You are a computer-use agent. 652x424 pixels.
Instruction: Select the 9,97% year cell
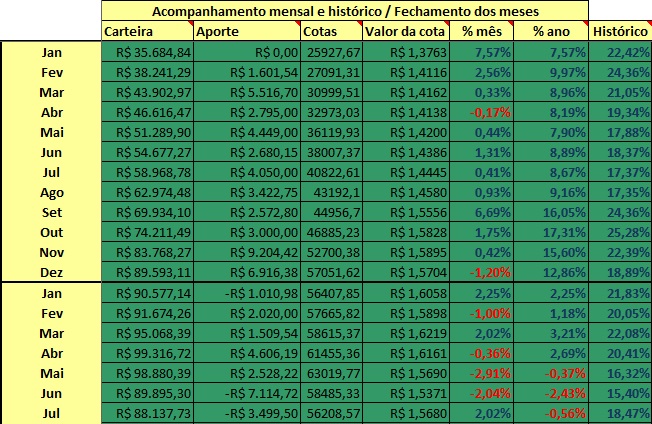click(x=551, y=72)
